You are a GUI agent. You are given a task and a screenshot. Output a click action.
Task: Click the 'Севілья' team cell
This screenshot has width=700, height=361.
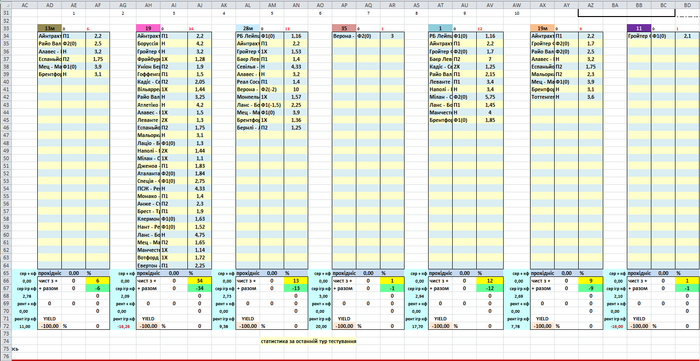[x=248, y=66]
